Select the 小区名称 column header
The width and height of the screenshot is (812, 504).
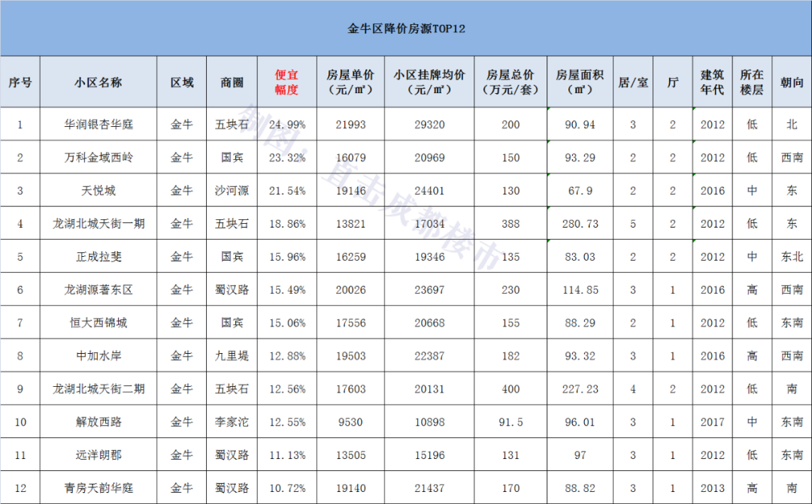[98, 83]
